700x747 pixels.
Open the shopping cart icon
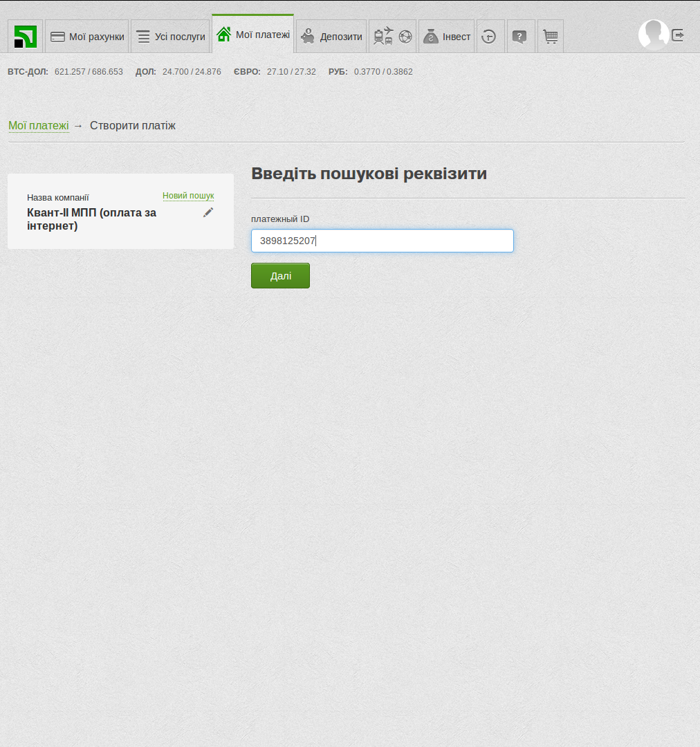click(x=551, y=37)
